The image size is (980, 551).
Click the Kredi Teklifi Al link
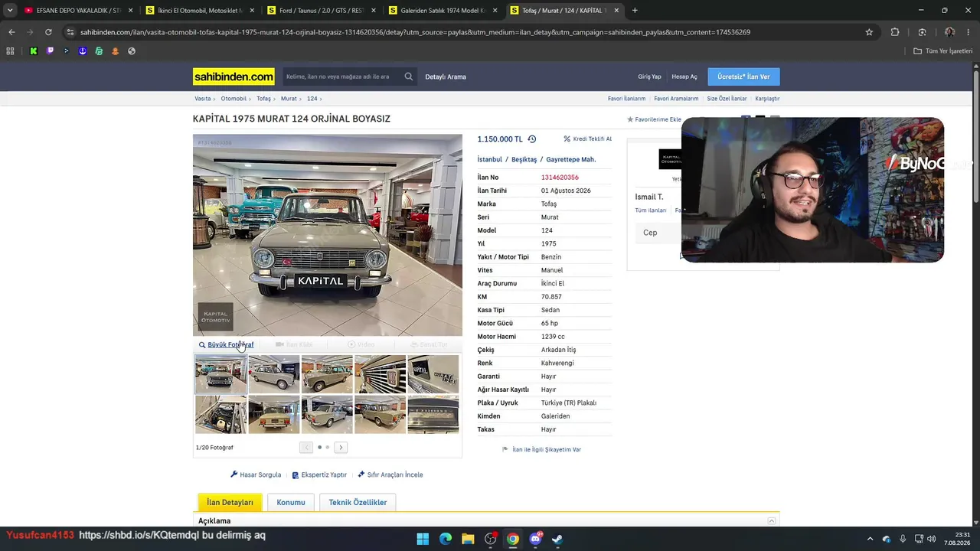(588, 139)
